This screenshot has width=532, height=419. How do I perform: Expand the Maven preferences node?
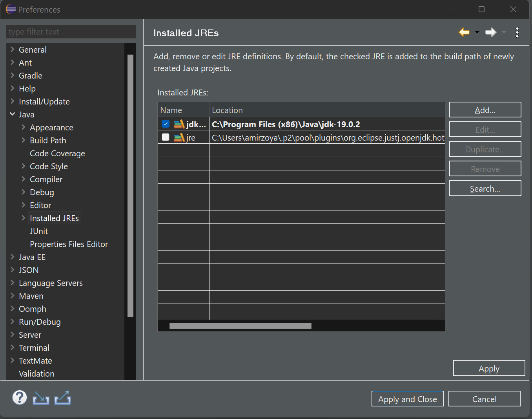13,296
